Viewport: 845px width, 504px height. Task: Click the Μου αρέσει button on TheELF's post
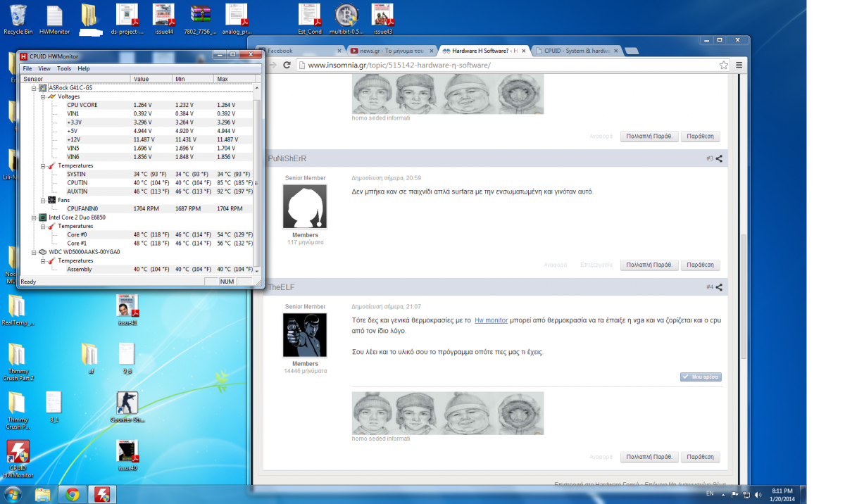[x=701, y=377]
